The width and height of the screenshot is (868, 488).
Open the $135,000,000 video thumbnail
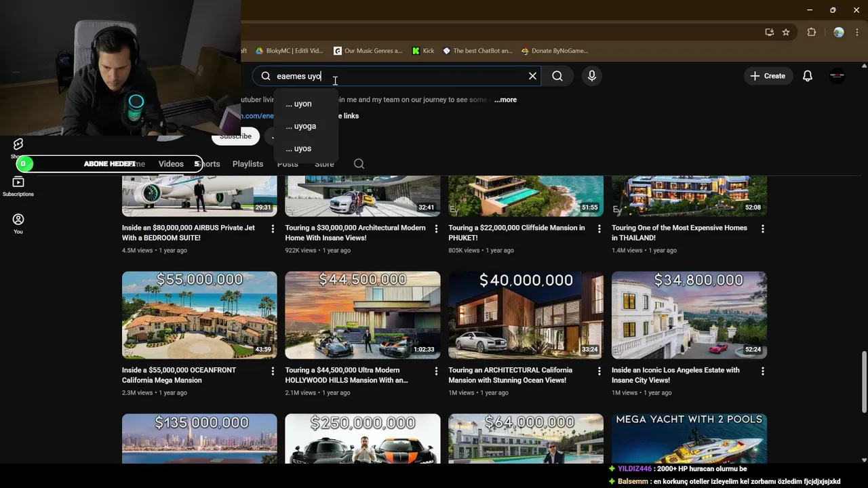(199, 439)
